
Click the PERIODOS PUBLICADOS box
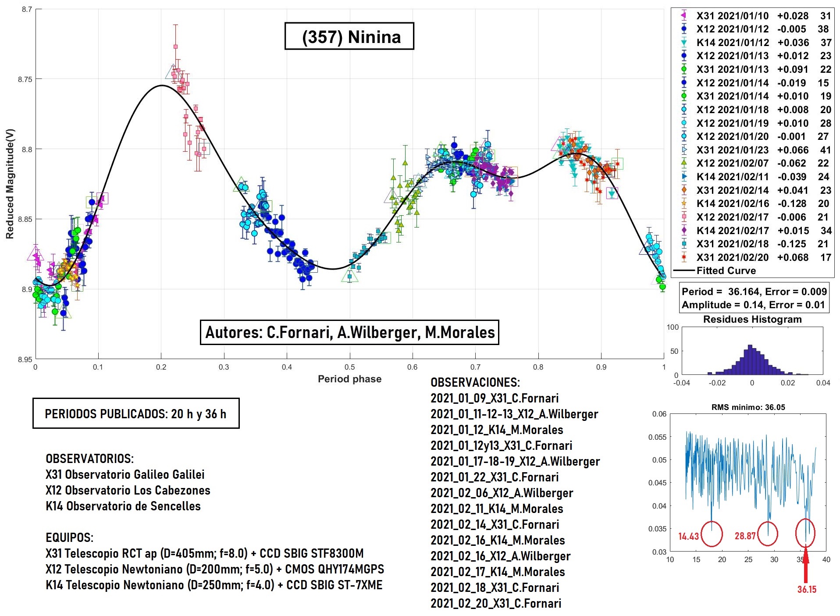(x=136, y=413)
